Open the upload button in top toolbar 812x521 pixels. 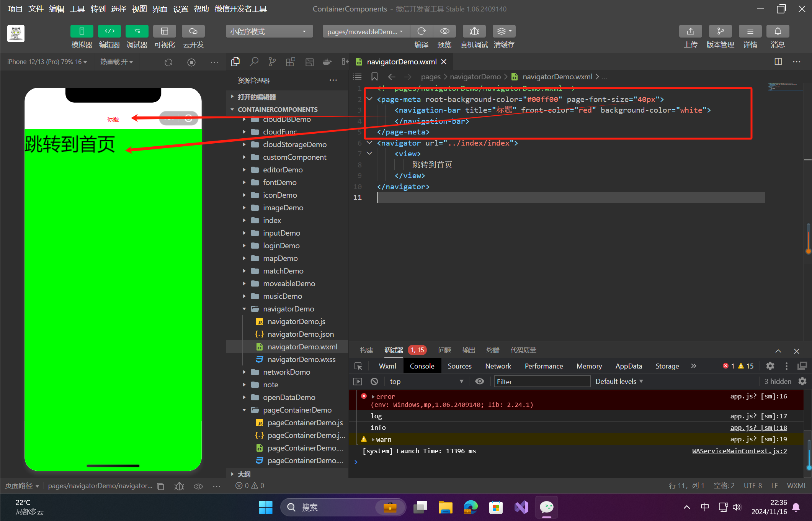[x=690, y=31]
